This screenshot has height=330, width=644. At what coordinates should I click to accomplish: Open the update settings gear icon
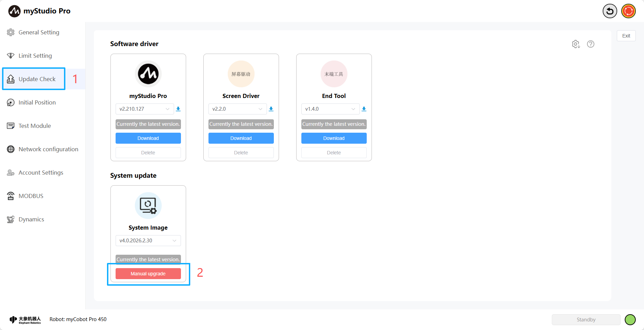(x=576, y=44)
